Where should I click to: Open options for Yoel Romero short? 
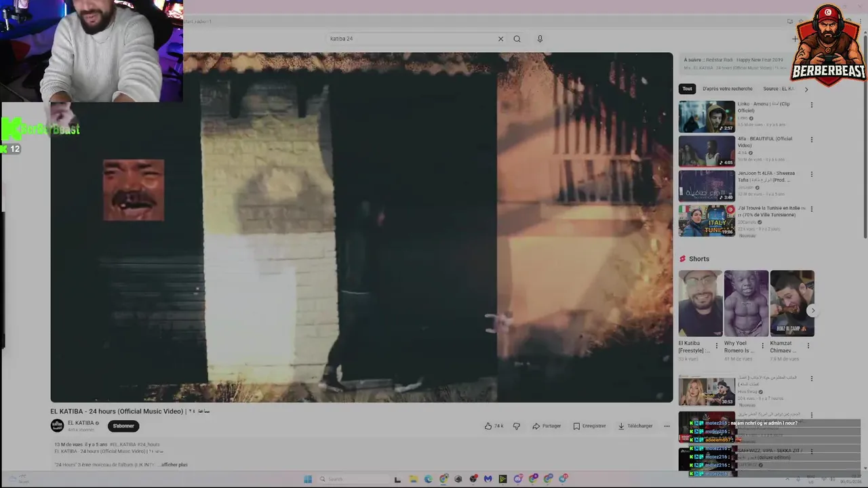point(762,346)
